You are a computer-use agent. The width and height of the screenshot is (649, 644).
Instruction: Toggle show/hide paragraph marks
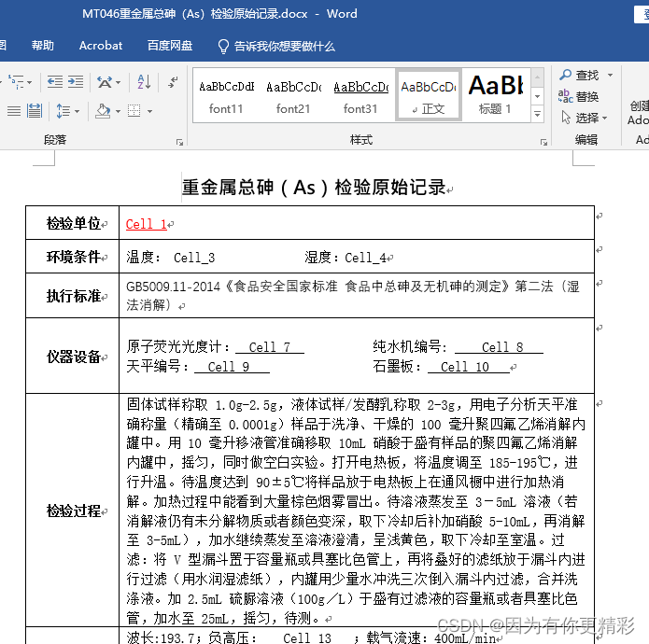tap(173, 82)
